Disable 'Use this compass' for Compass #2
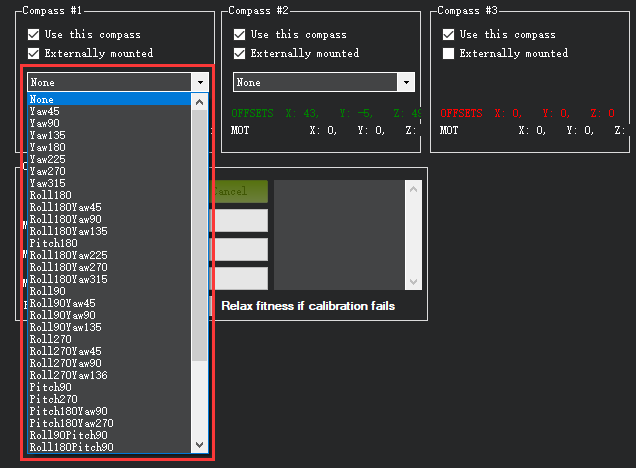 tap(239, 35)
